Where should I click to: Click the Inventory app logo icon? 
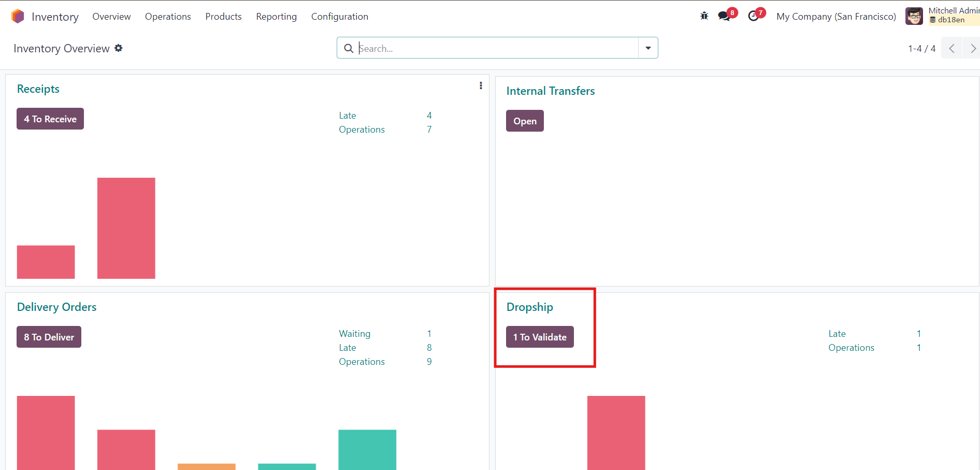click(18, 17)
